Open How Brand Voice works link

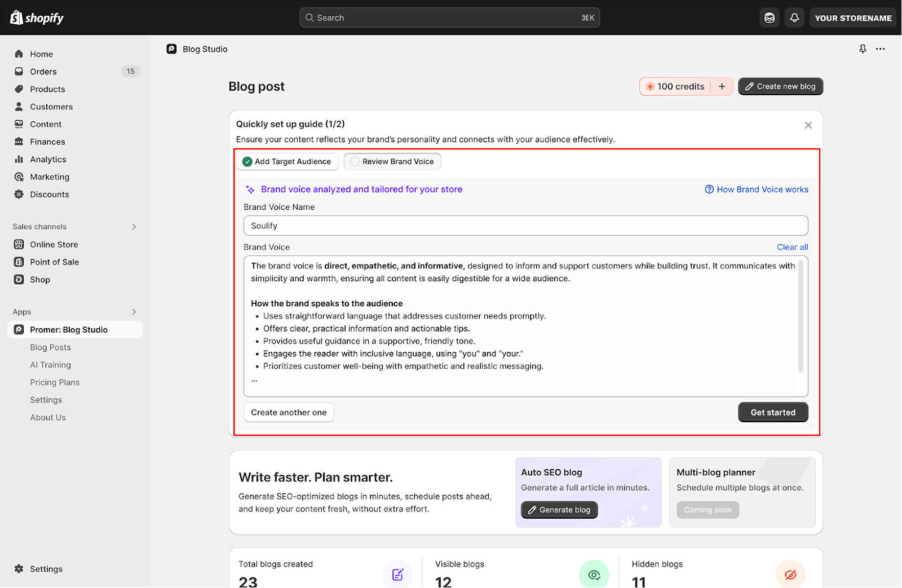pos(757,189)
